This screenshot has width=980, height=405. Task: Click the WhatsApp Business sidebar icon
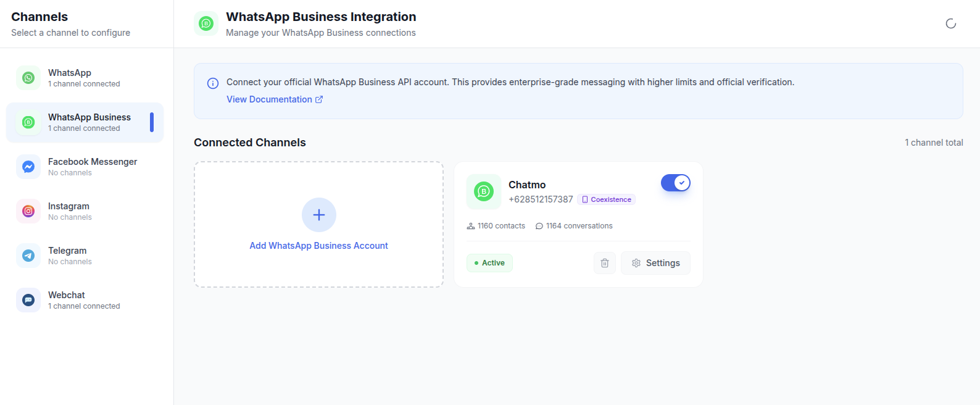[28, 122]
